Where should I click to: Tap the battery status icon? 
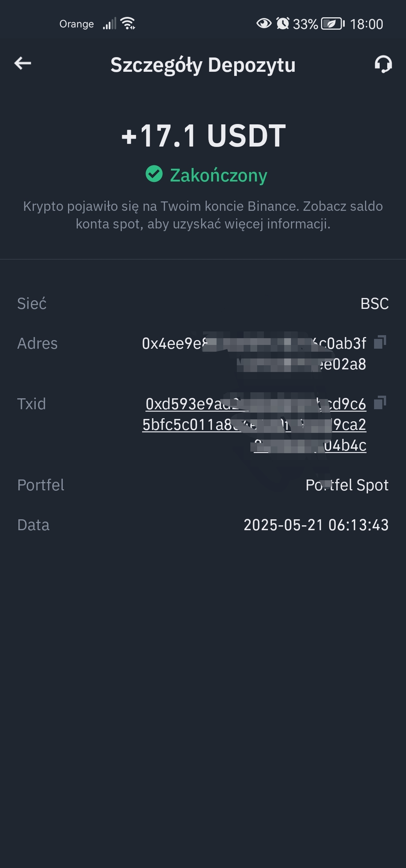coord(333,24)
